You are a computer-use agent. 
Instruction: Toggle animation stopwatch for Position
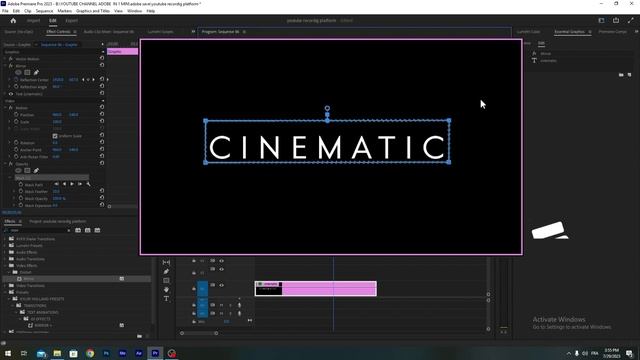point(16,115)
